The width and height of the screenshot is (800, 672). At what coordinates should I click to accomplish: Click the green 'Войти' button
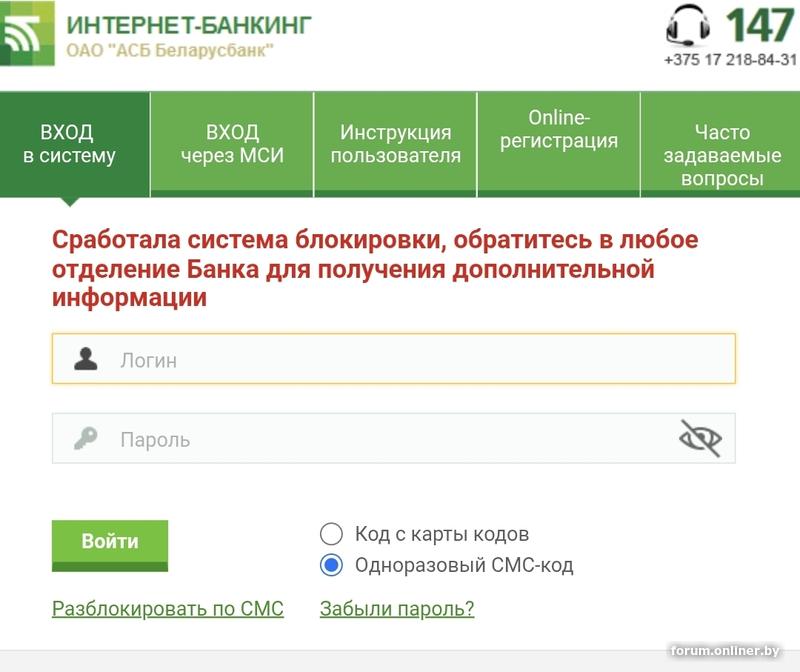pos(110,545)
